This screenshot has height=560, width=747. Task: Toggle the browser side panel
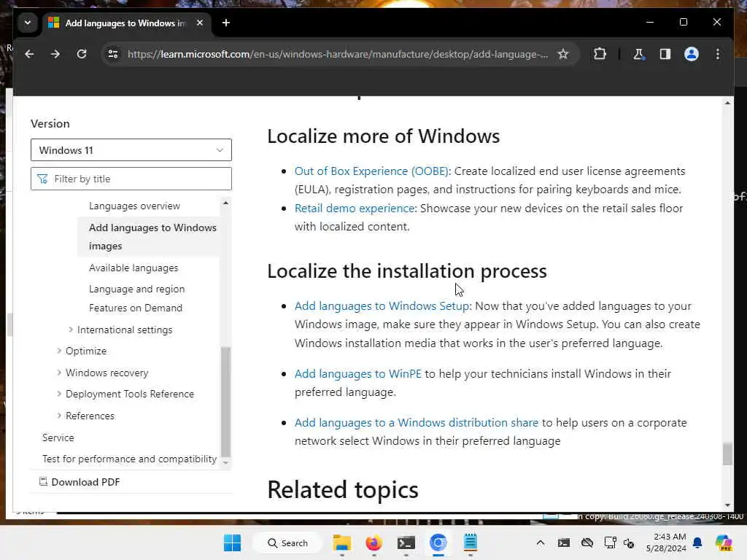pos(665,54)
